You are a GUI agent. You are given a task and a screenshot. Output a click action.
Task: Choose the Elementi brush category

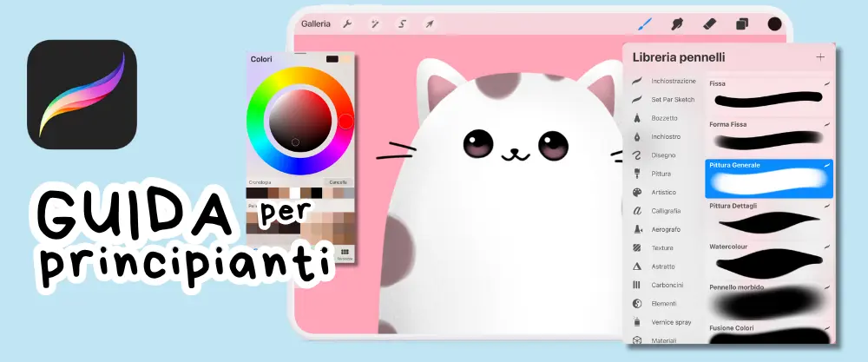point(655,303)
